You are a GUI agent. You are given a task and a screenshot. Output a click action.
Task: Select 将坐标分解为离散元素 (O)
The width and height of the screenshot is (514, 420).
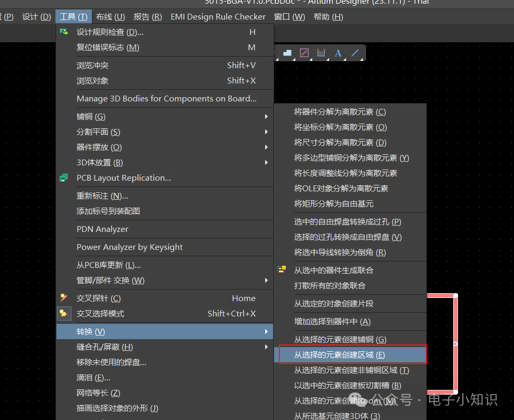click(350, 127)
